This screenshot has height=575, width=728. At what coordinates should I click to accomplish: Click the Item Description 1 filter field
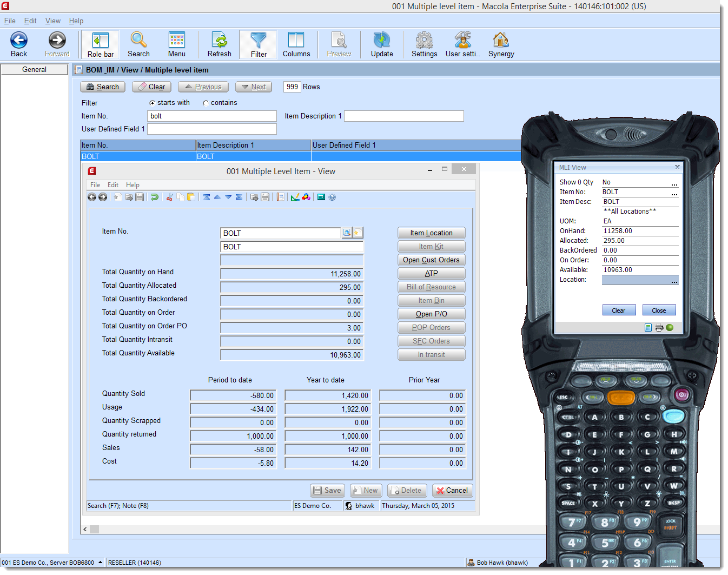point(404,116)
